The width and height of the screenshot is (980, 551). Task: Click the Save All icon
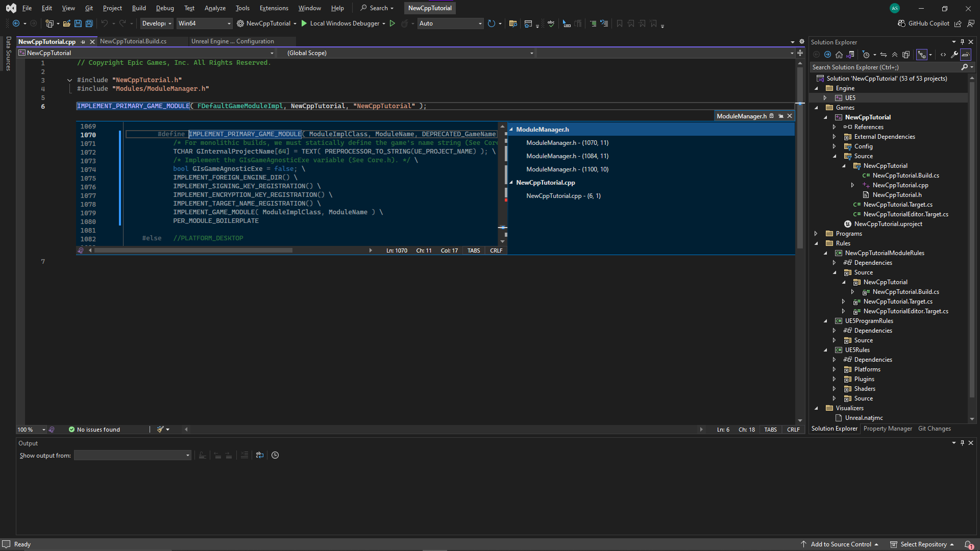[x=89, y=23]
